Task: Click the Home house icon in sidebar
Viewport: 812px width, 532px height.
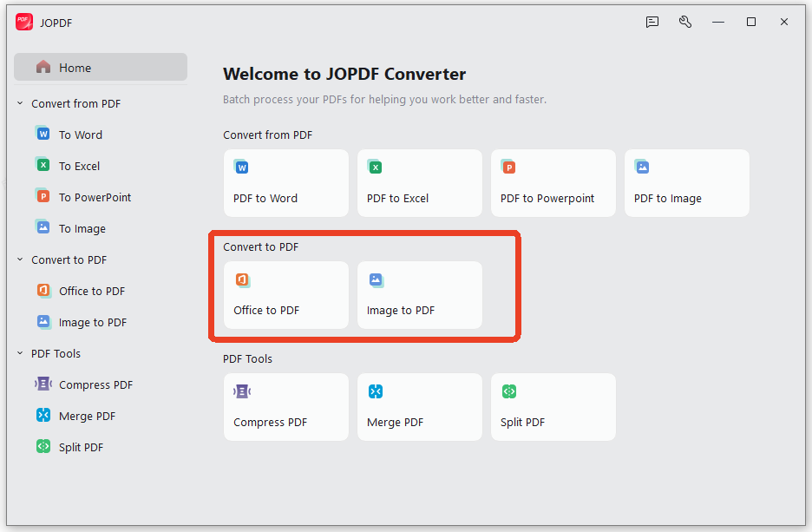Action: (43, 67)
